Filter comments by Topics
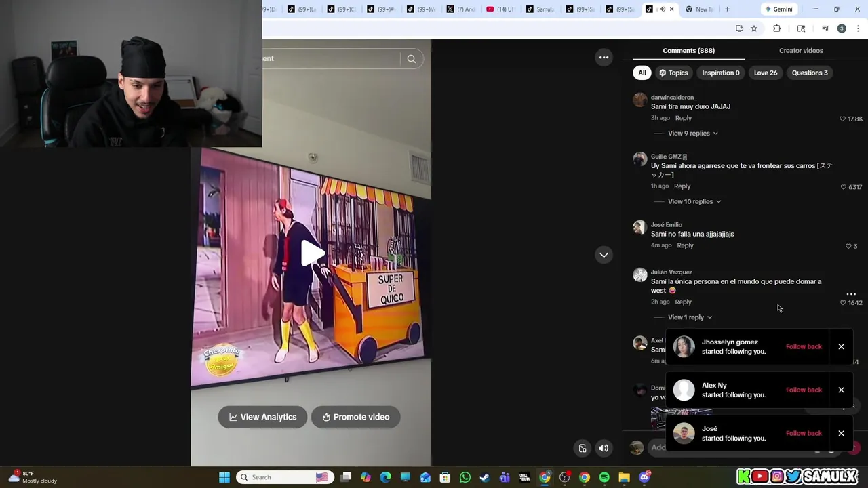This screenshot has height=488, width=868. point(673,73)
